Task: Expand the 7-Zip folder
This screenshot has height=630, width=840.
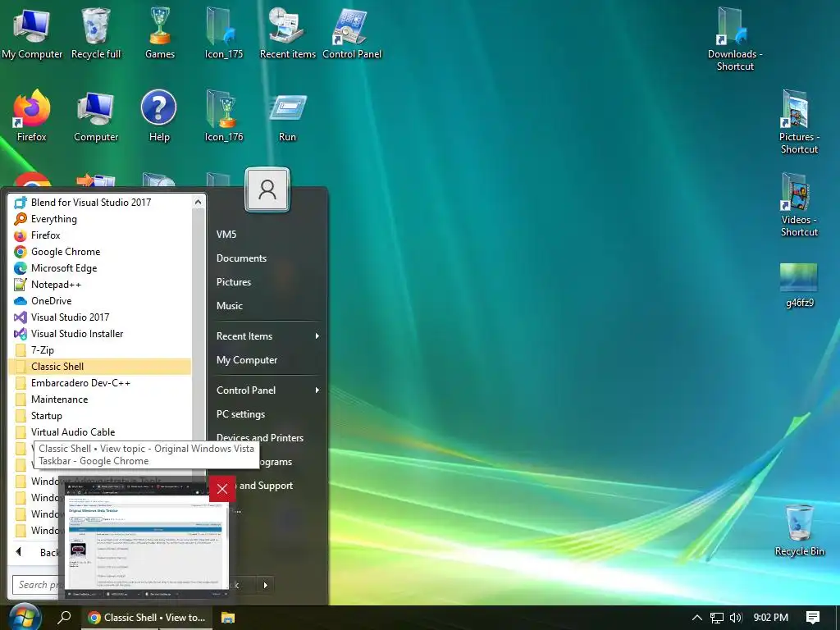Action: click(x=100, y=349)
